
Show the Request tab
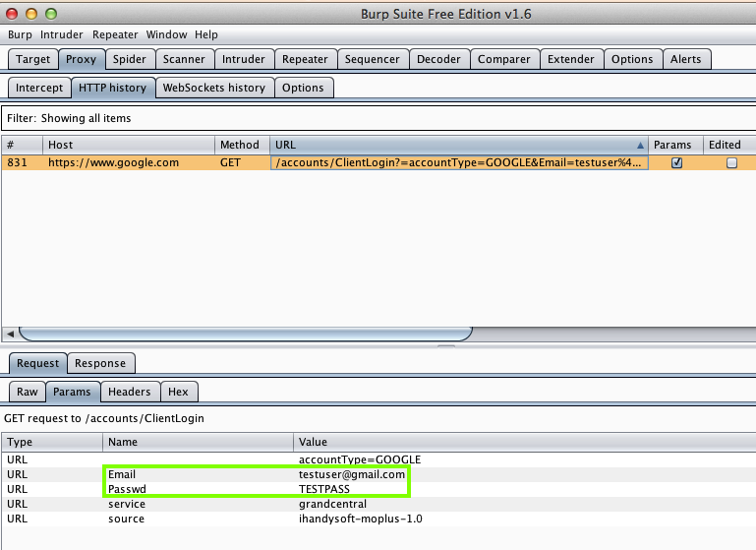[x=38, y=363]
